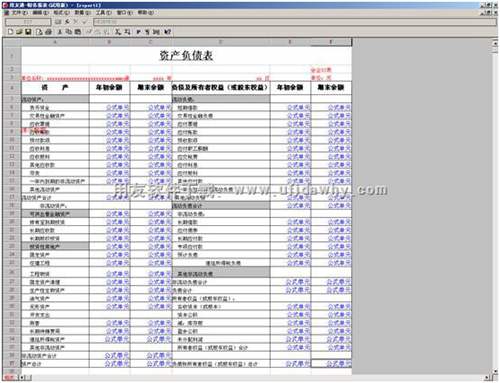This screenshot has width=500, height=383.
Task: Click the Save floppy disk icon
Action: tap(28, 32)
